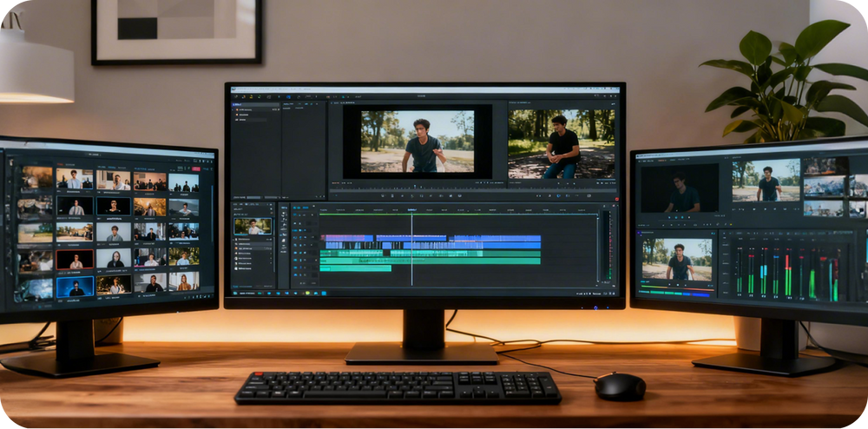868x429 pixels.
Task: Click the timeline playhead marker
Action: point(411,210)
